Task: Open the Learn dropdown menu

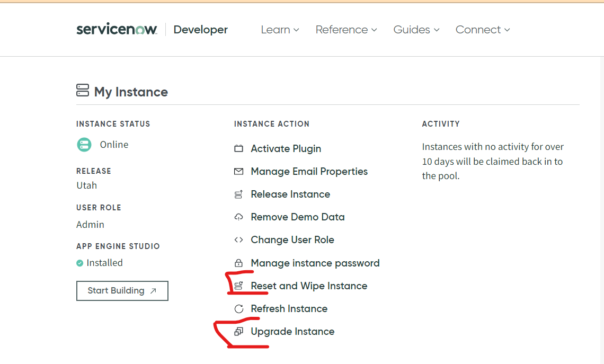Action: tap(280, 30)
